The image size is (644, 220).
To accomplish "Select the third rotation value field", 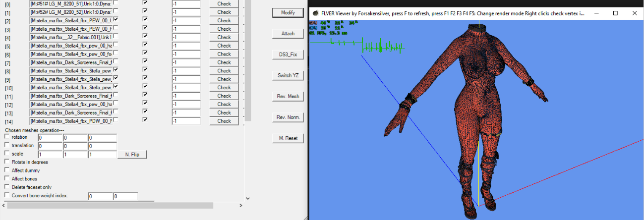I will [x=102, y=138].
